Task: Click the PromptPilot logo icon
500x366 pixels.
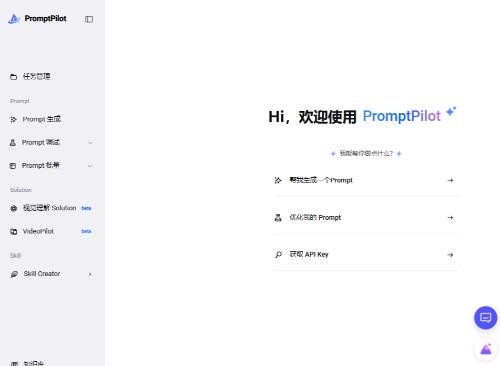Action: click(14, 19)
